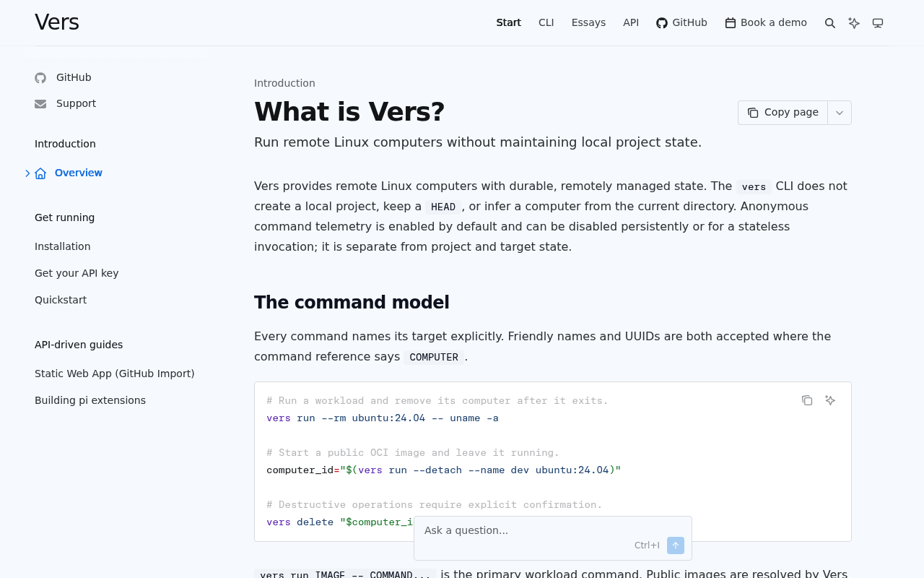Click the GitHub octocat icon in top navigation
Screen dimensions: 924x578
click(x=662, y=23)
